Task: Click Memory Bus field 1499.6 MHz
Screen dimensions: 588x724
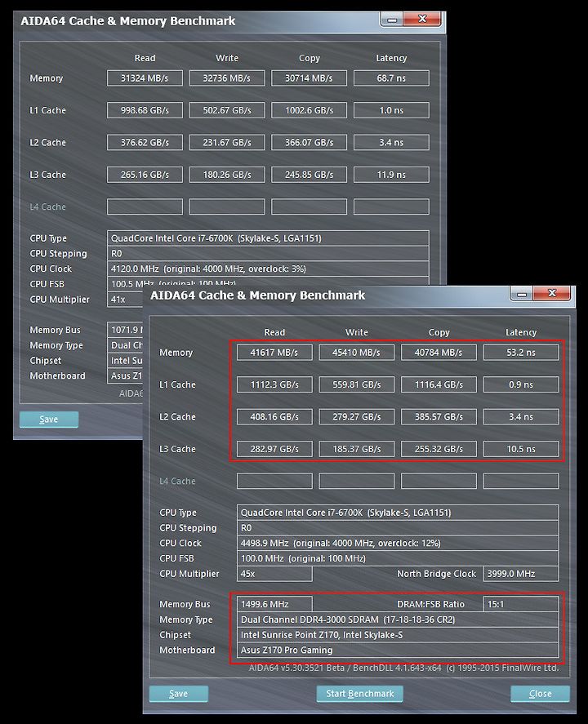Action: [274, 604]
